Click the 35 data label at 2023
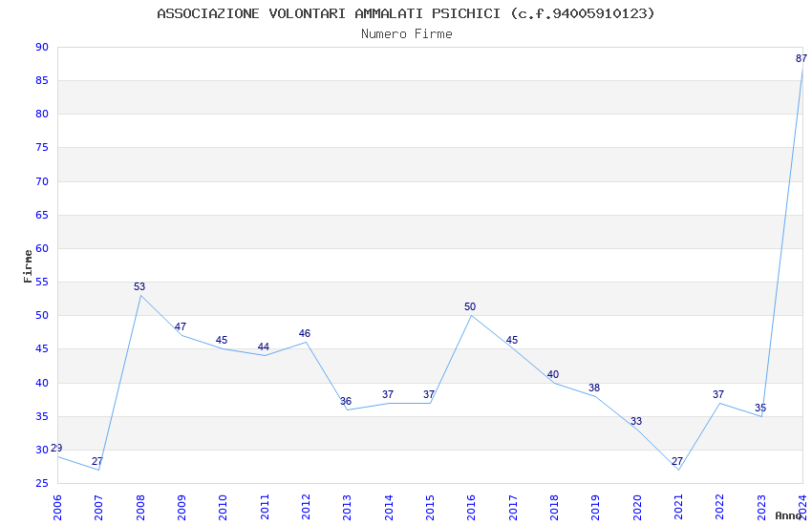Screen dimensions: 812x525 [x=760, y=409]
